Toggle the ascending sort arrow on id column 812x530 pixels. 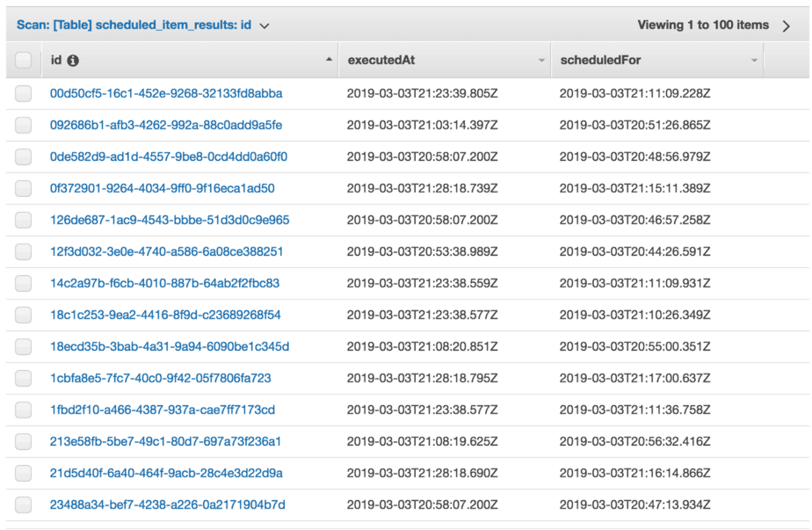pyautogui.click(x=329, y=60)
